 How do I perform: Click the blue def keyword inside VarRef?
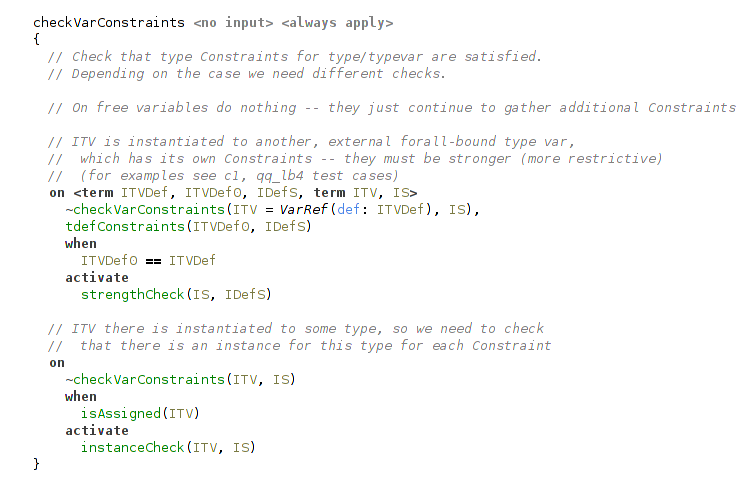click(348, 209)
